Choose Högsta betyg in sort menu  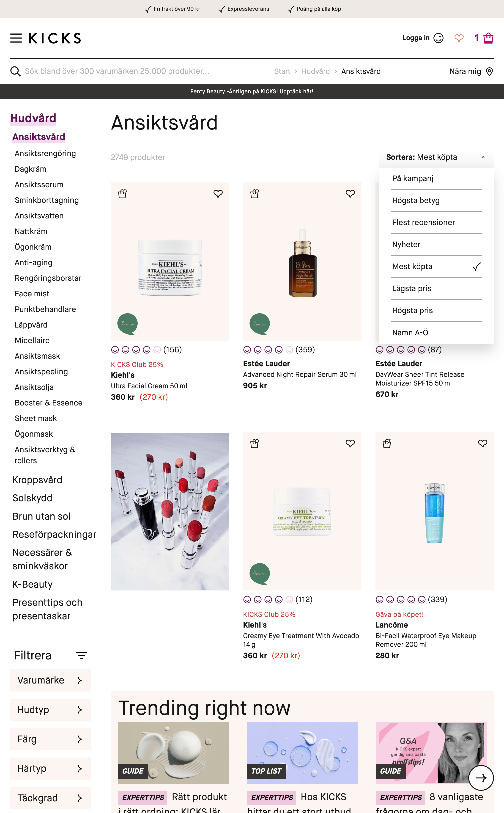(416, 200)
